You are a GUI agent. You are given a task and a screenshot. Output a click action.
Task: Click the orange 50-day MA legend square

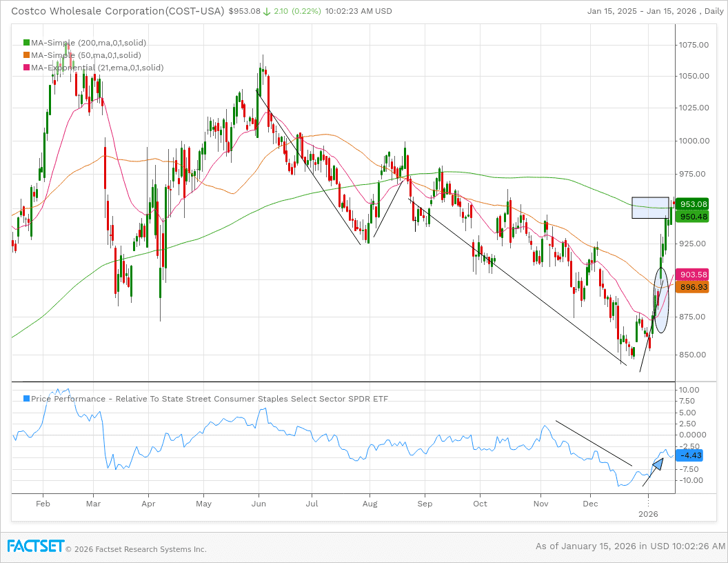tap(26, 55)
